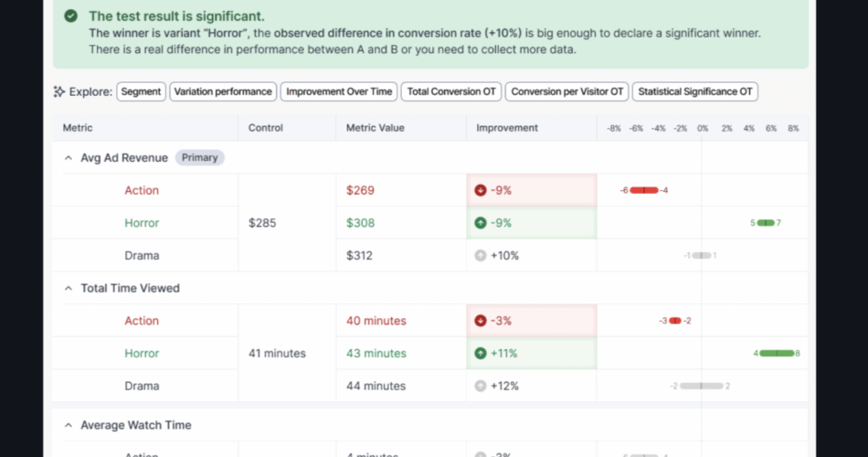Image resolution: width=868 pixels, height=457 pixels.
Task: Click the red down-arrow icon next to -9%
Action: point(481,190)
